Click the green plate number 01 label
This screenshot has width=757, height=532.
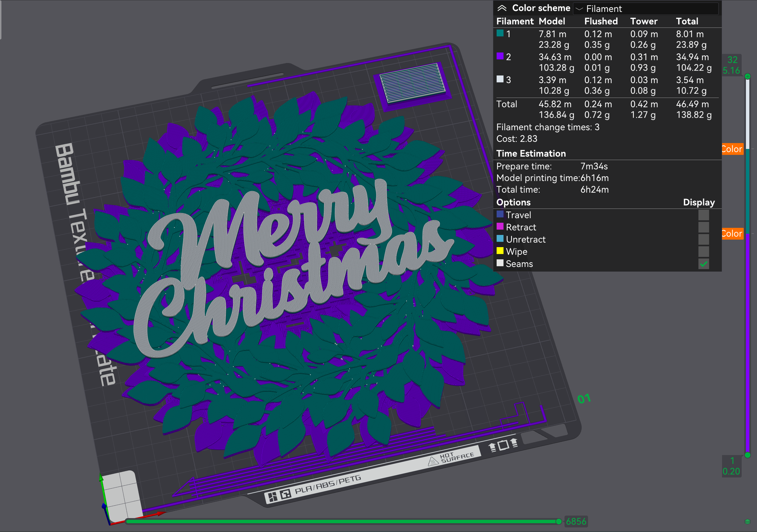click(x=584, y=399)
